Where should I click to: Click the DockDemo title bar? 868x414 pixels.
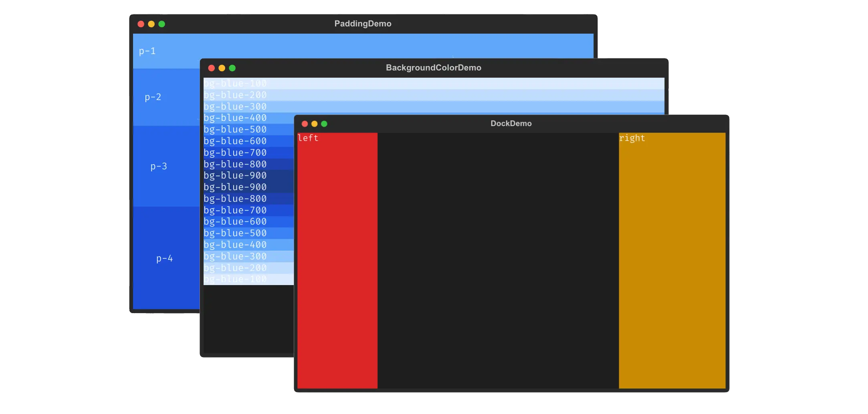[x=511, y=124]
